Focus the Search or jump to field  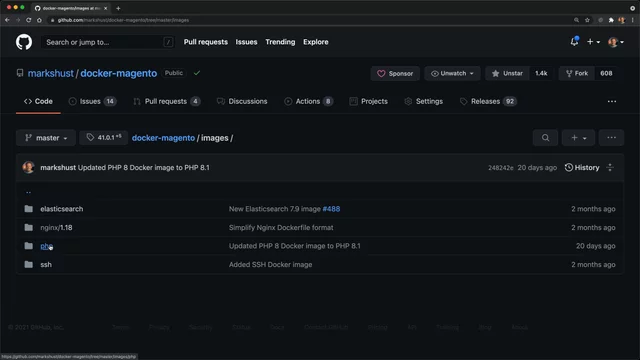(x=108, y=42)
